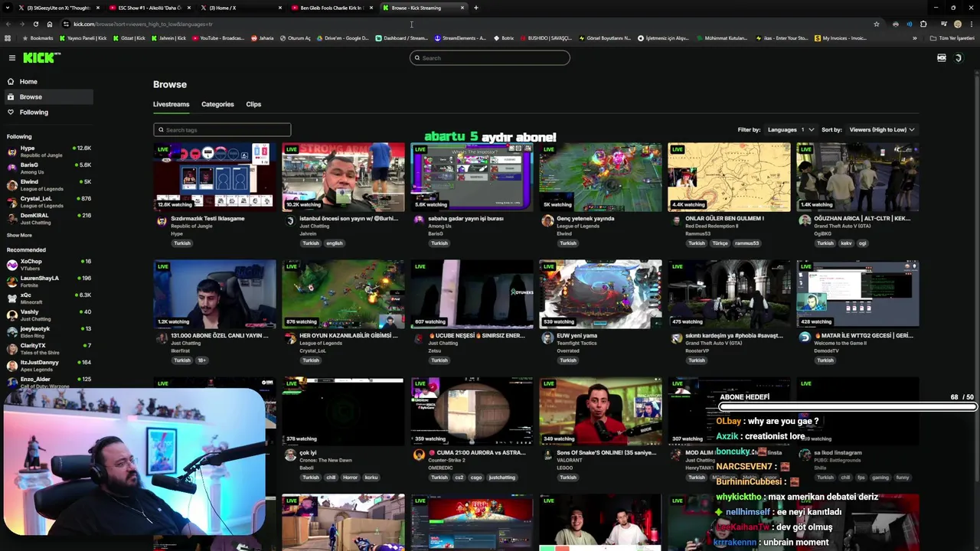This screenshot has width=980, height=551.
Task: Click OgiBKG avatar under OĞUZHAN ARICA stream
Action: tap(805, 221)
